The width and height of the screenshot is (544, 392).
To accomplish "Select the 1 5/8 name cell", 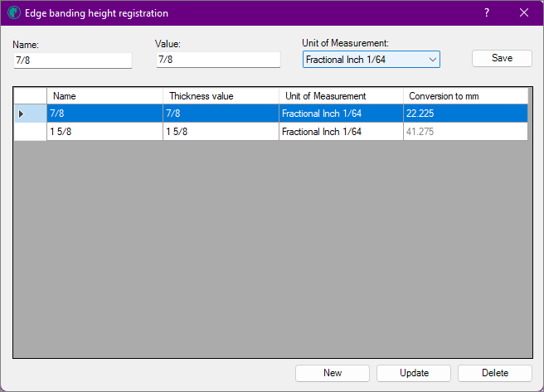I will click(x=104, y=132).
